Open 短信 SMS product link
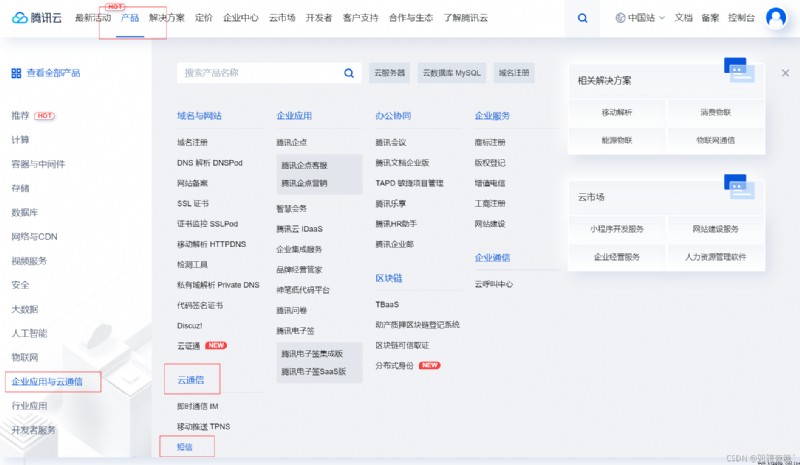Image resolution: width=800 pixels, height=465 pixels. click(x=185, y=447)
